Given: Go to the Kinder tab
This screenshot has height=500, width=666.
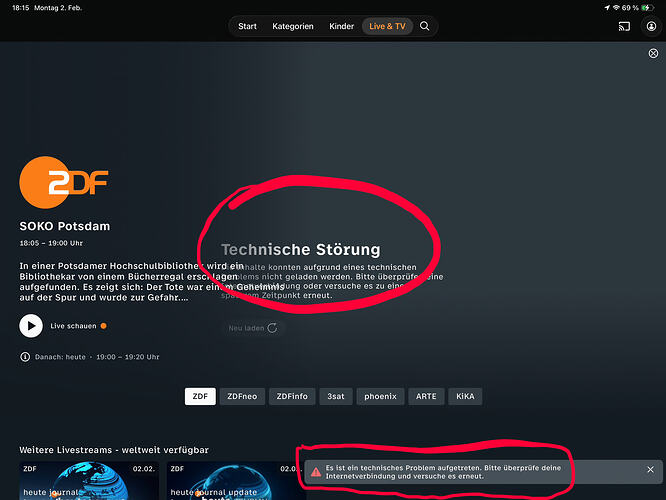Looking at the screenshot, I should 342,26.
